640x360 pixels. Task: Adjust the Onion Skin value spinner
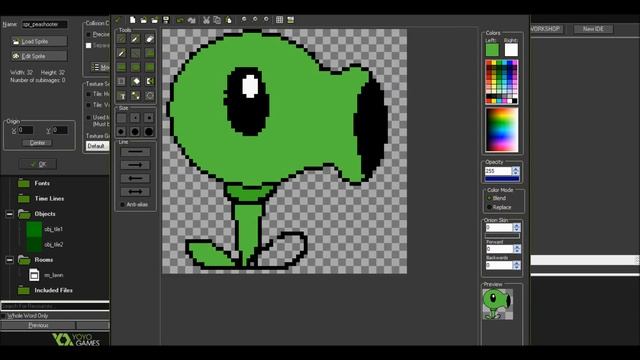[x=516, y=227]
